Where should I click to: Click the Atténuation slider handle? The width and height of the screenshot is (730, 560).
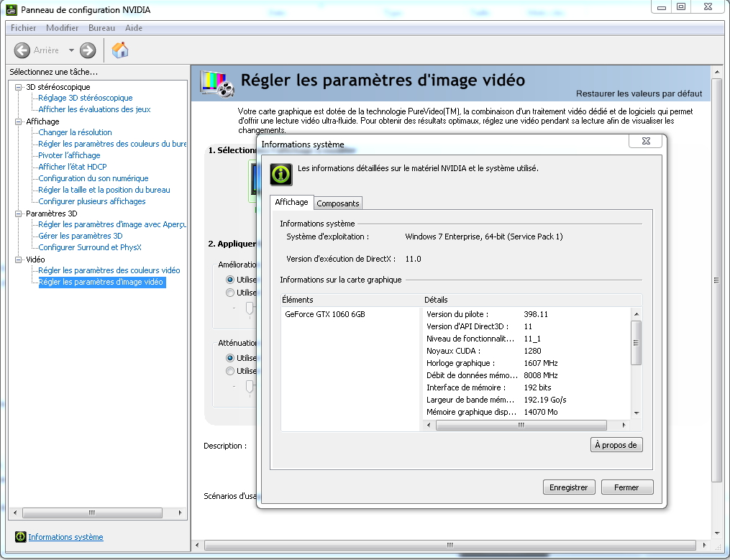(250, 387)
